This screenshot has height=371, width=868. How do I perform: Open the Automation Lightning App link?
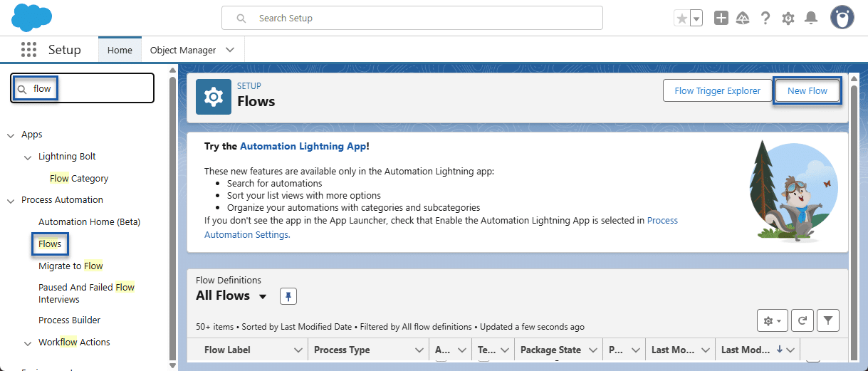click(x=303, y=146)
